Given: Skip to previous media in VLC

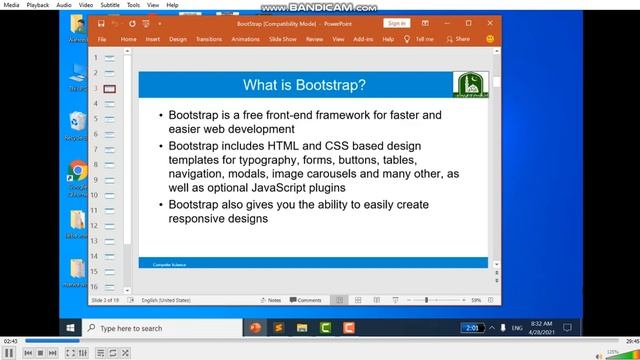Looking at the screenshot, I should pyautogui.click(x=28, y=353).
